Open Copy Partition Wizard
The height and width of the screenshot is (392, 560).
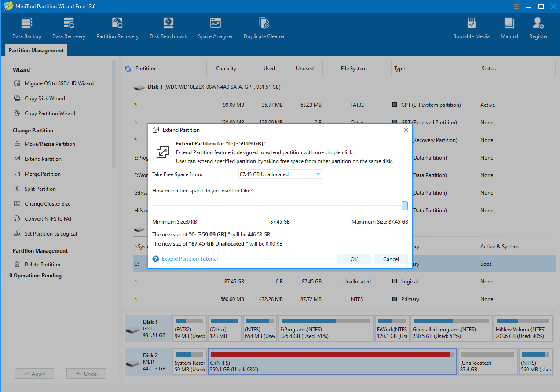44,113
